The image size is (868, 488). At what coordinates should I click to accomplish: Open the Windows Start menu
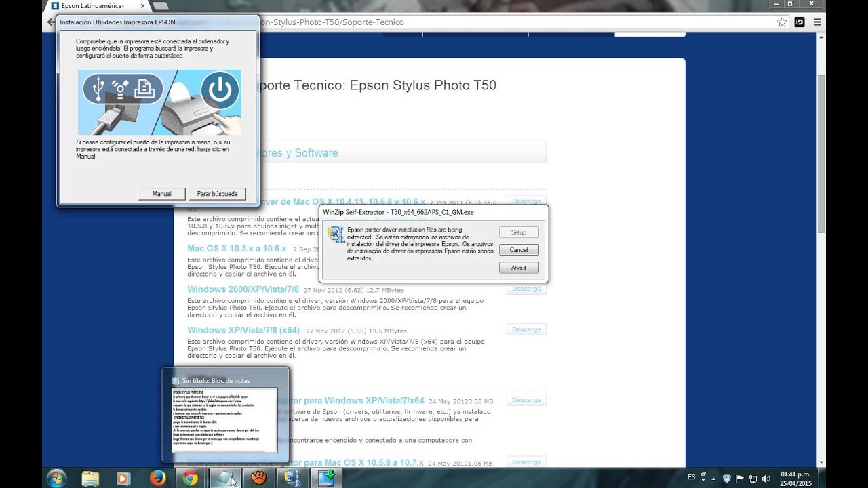click(56, 478)
